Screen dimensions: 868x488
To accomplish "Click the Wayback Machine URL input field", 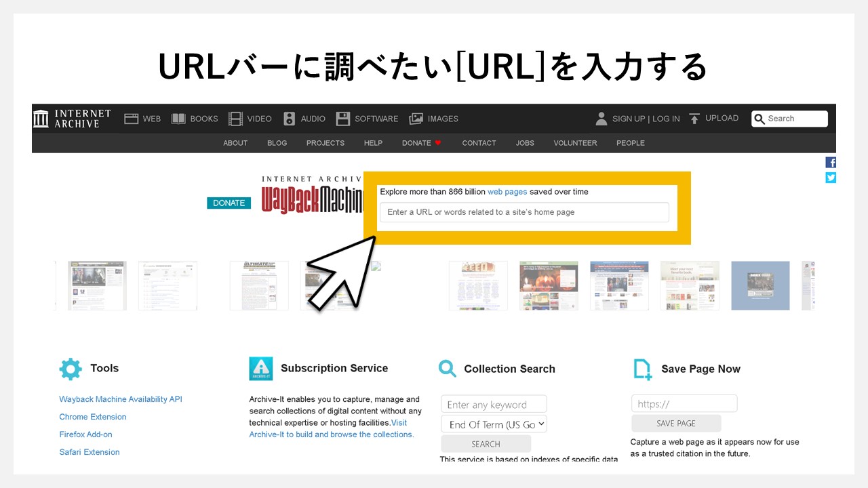I will tap(524, 212).
